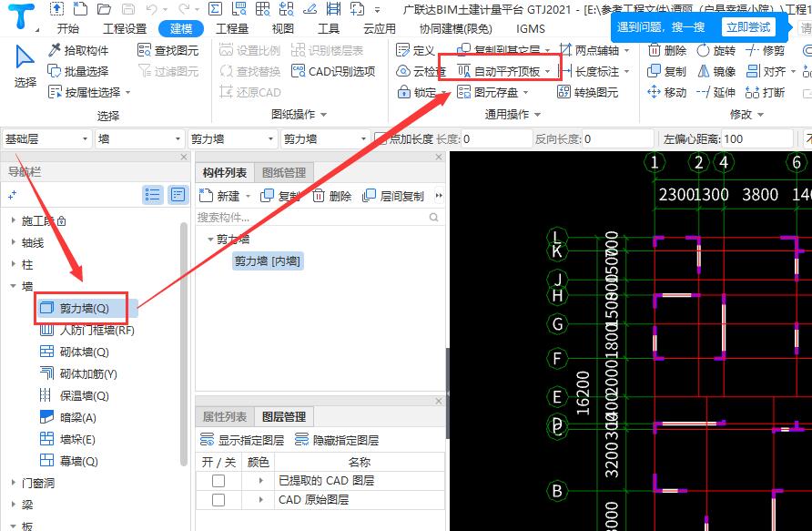The height and width of the screenshot is (531, 812).
Task: Click the 复制 tool in the 修改 group
Action: click(x=667, y=71)
